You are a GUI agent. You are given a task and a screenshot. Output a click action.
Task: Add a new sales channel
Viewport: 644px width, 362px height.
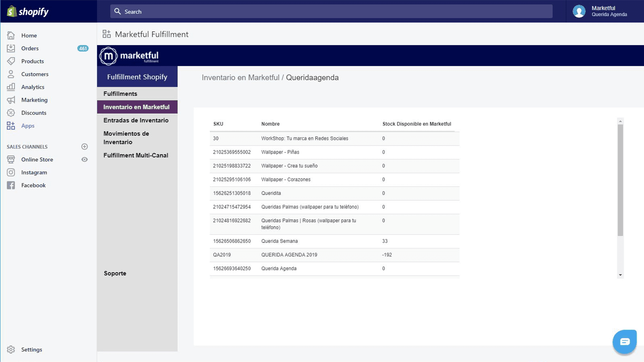85,146
